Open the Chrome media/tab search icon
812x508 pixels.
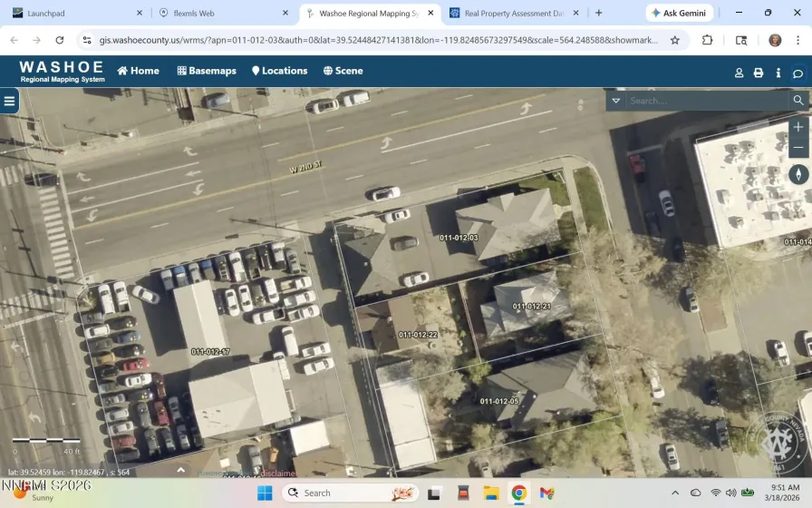pyautogui.click(x=741, y=40)
